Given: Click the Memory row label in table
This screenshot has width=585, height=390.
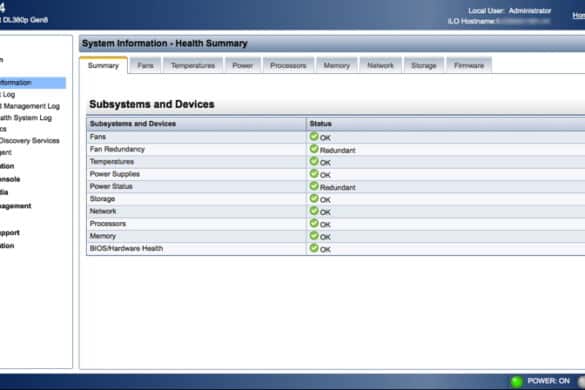Looking at the screenshot, I should (x=103, y=236).
